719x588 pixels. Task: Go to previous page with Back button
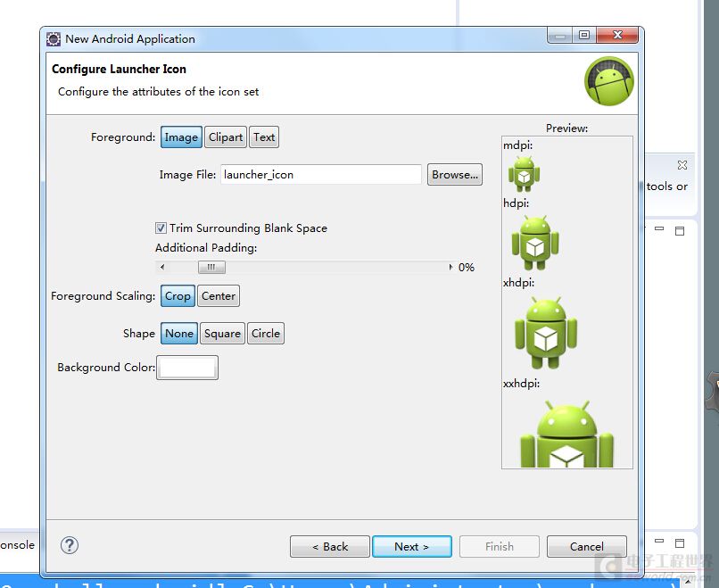330,546
